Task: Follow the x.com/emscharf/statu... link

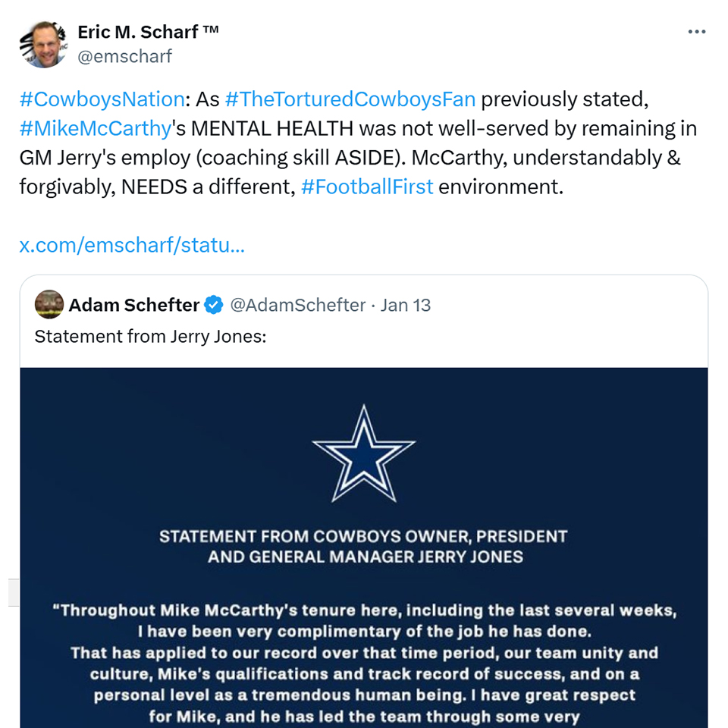Action: (x=132, y=245)
